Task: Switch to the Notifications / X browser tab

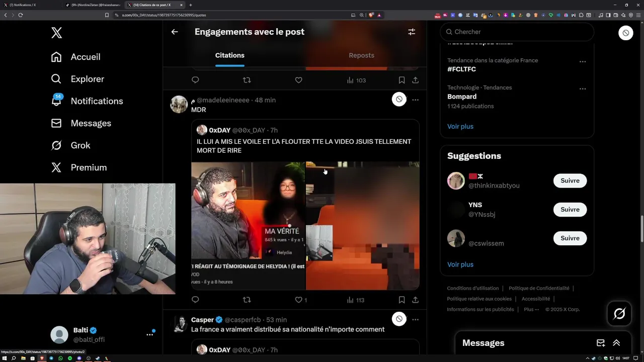Action: click(30, 5)
